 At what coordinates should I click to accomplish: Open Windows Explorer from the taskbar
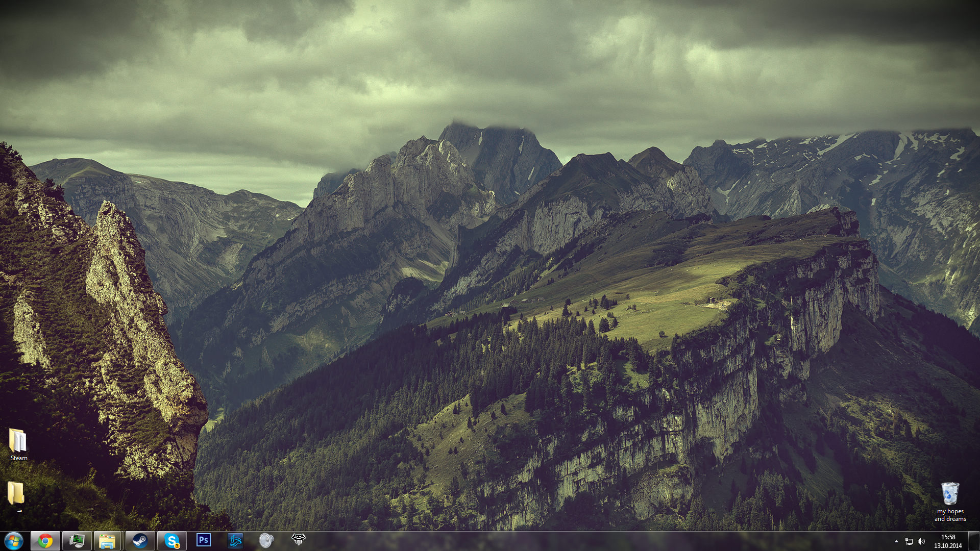pos(107,541)
